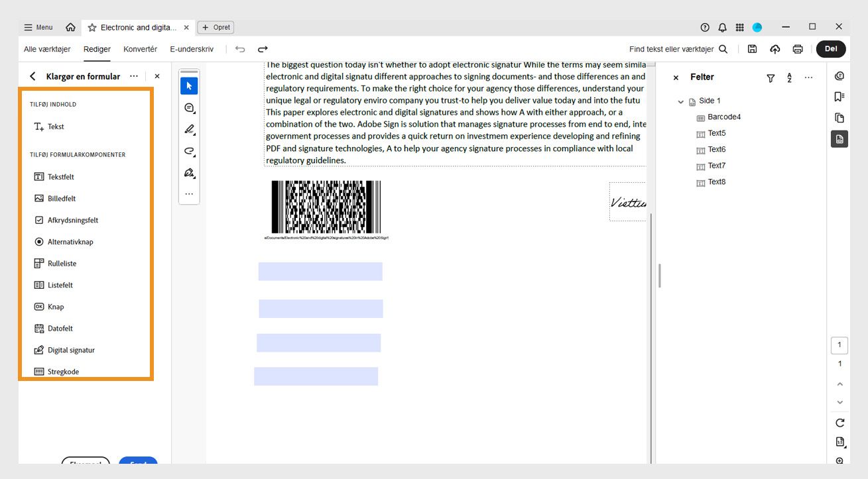
Task: Open the blue account profile avatar
Action: pos(757,27)
